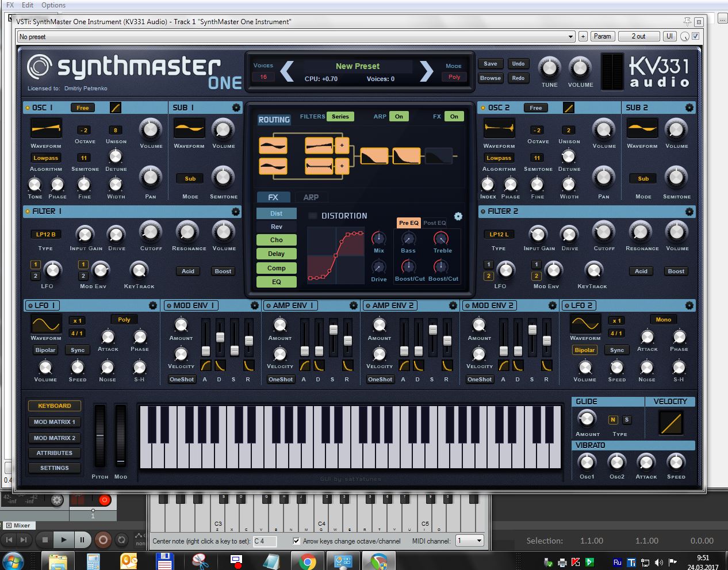Open floppy disk app in taskbar
The height and width of the screenshot is (570, 728).
165,561
